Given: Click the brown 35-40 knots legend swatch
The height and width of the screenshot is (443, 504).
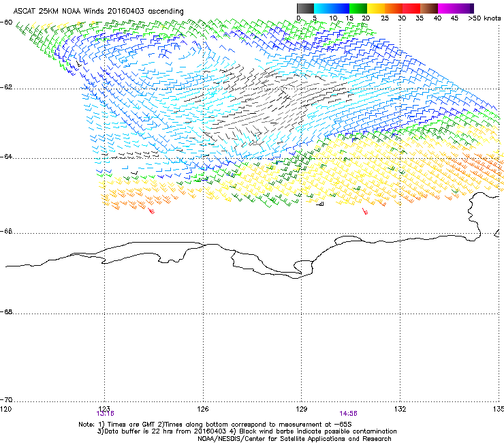Looking at the screenshot, I should pos(429,8).
